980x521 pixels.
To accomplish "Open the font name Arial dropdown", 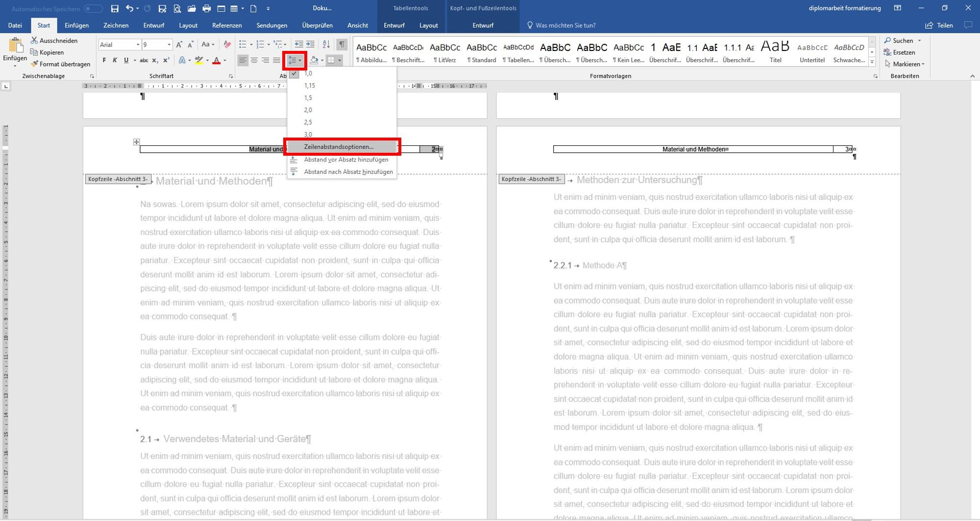I will coord(138,45).
